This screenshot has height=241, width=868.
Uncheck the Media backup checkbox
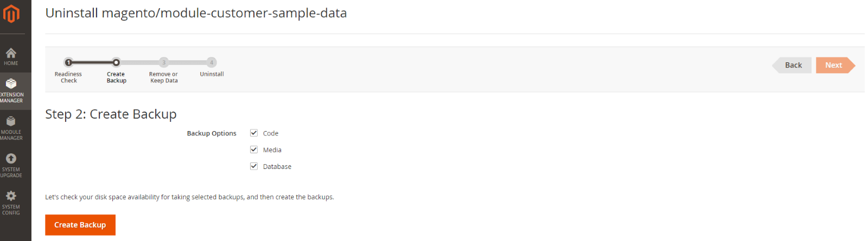254,149
